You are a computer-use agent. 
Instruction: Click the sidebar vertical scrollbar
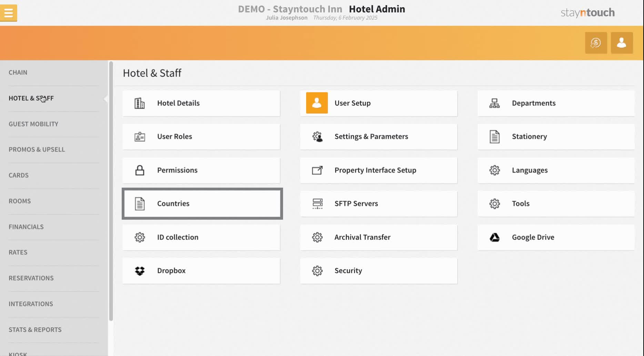[111, 191]
